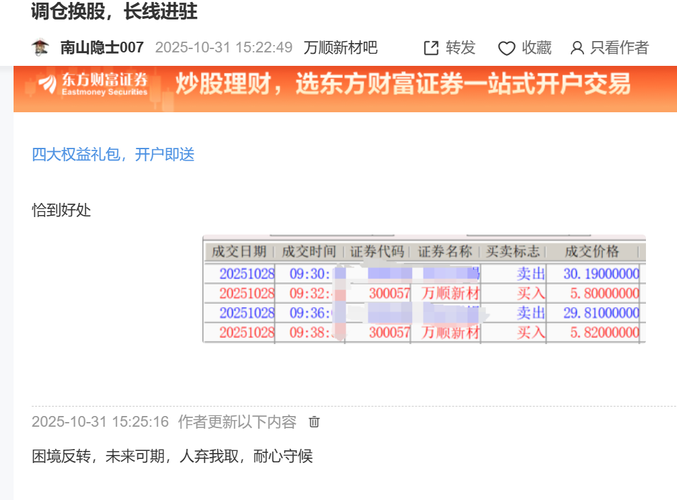
Task: Open the 南山隐士007 author profile
Action: coord(102,47)
